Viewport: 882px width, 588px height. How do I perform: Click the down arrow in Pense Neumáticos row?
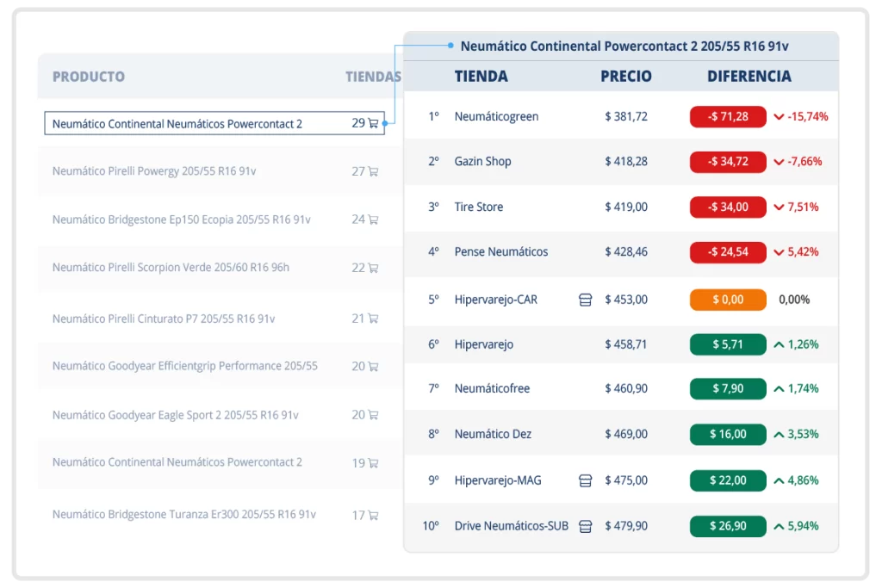pos(779,252)
